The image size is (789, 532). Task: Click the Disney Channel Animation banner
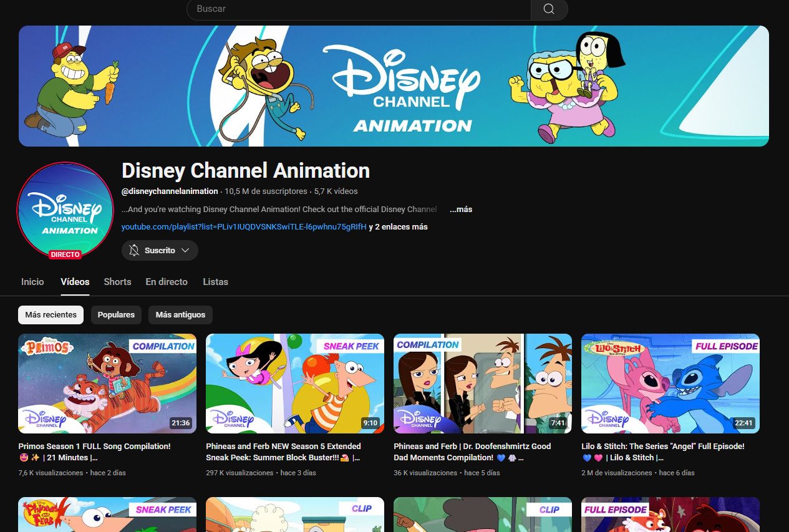(x=394, y=86)
